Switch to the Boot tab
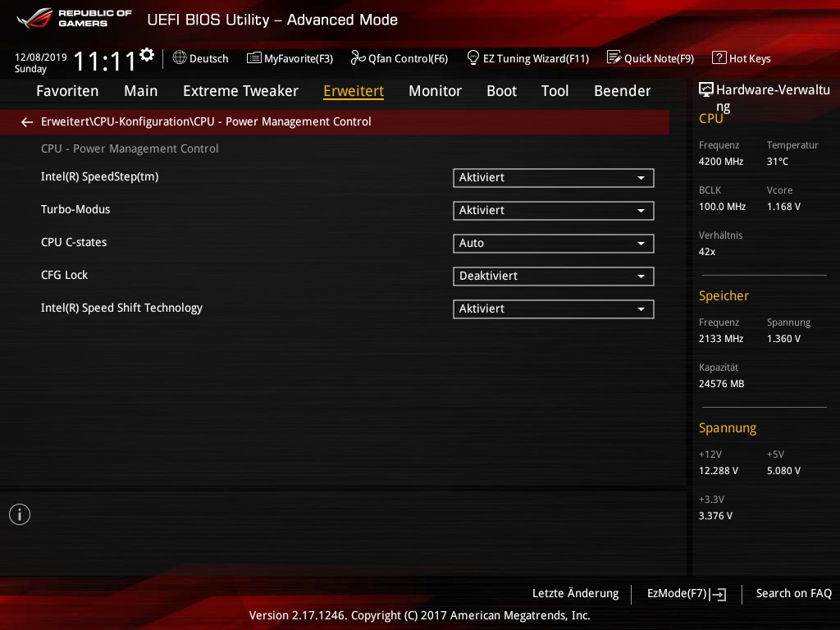 coord(501,91)
